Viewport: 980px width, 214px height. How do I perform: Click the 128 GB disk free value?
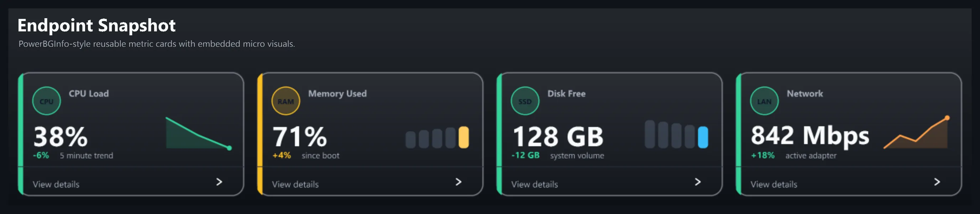pyautogui.click(x=558, y=136)
